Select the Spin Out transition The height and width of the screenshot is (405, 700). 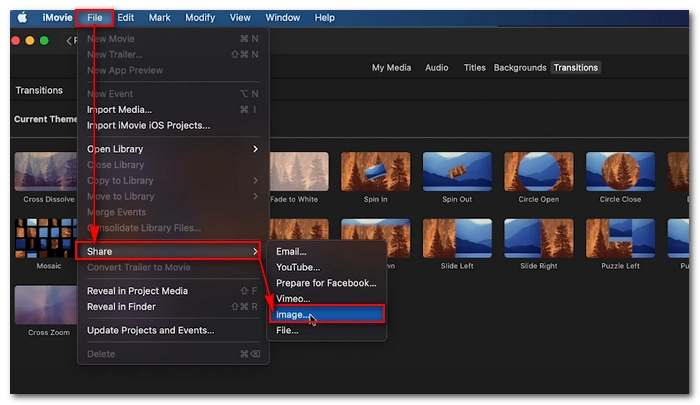457,171
